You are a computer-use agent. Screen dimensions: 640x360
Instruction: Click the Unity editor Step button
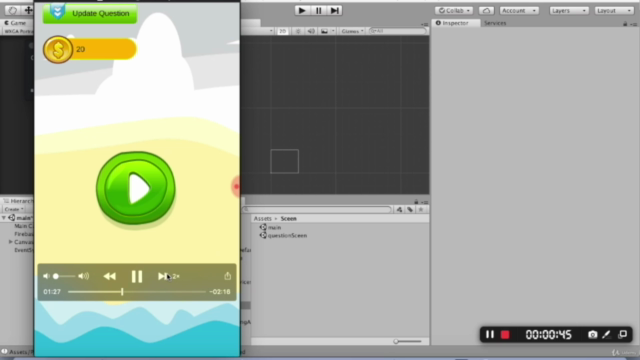point(335,11)
